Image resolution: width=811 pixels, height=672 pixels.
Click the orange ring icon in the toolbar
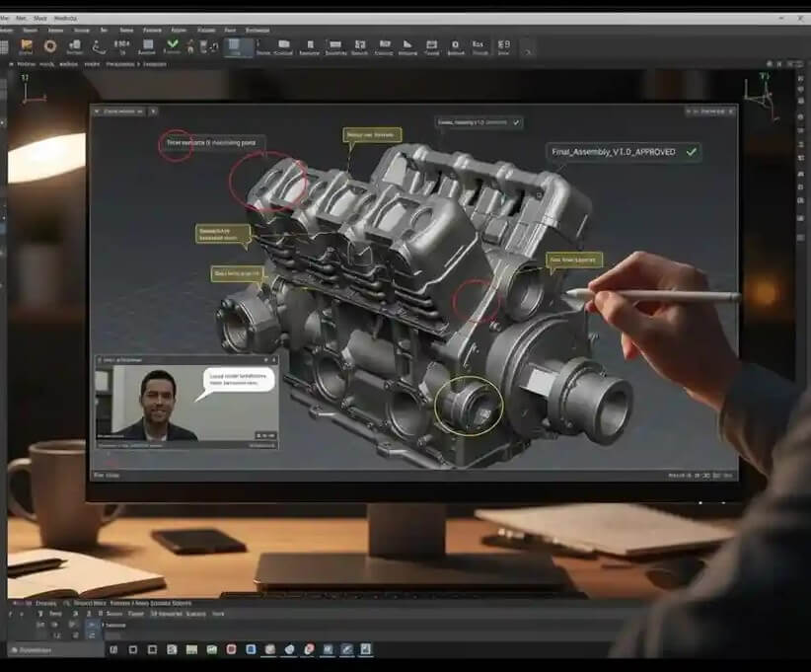tap(49, 45)
